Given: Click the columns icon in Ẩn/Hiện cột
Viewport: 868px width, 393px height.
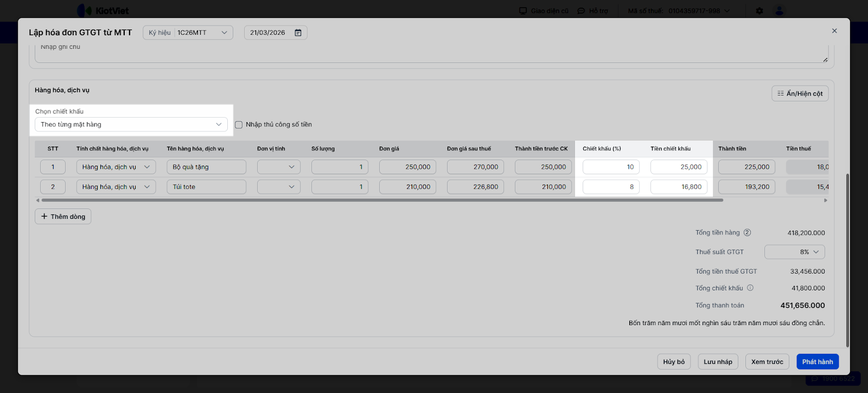Looking at the screenshot, I should tap(781, 93).
